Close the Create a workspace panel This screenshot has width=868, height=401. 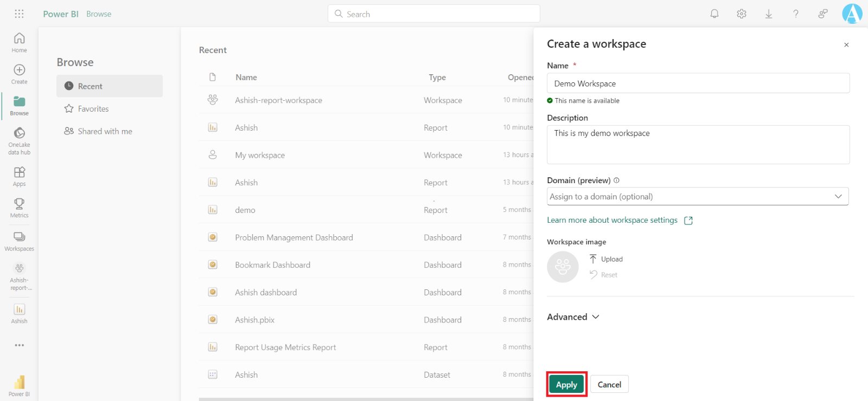point(846,45)
